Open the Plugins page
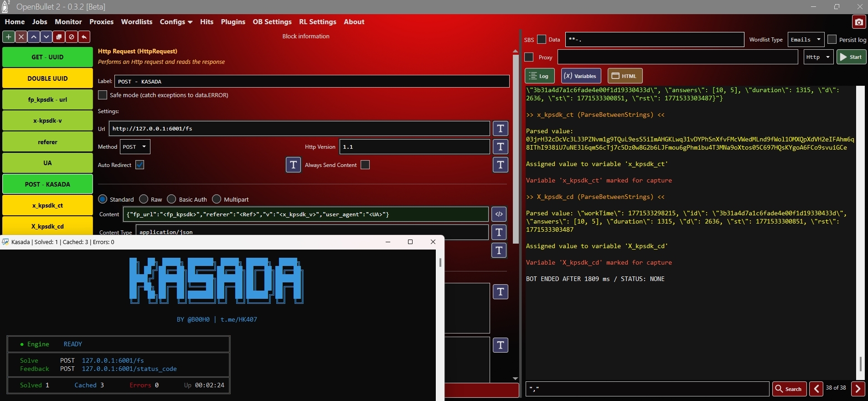The height and width of the screenshot is (401, 868). [x=233, y=22]
